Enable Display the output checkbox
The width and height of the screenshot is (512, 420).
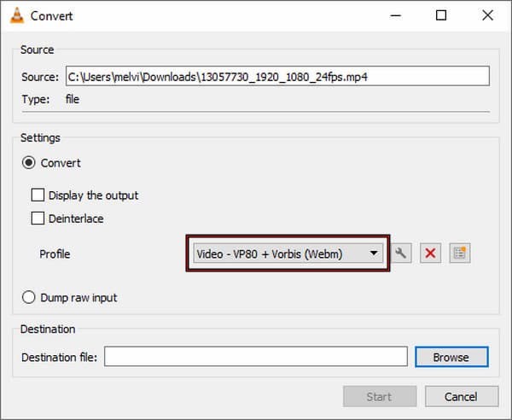(38, 195)
